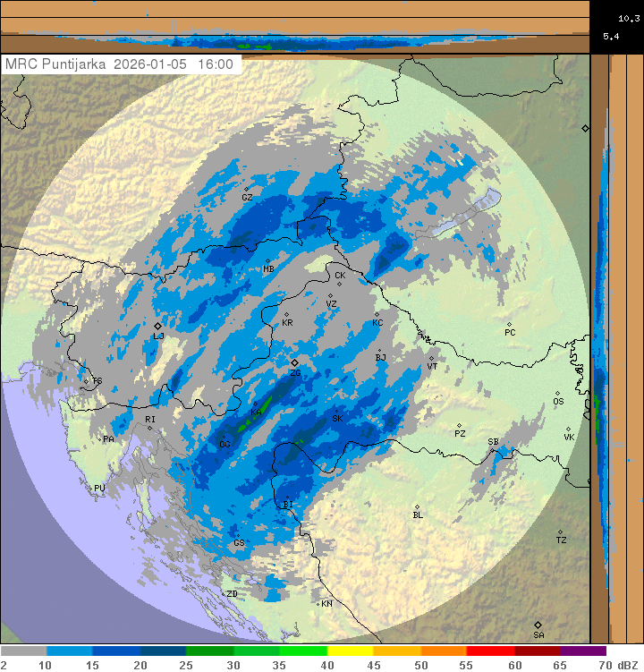Screen dimensions: 644x672
Task: Click the KN marker at the bottom
Action: (x=318, y=603)
